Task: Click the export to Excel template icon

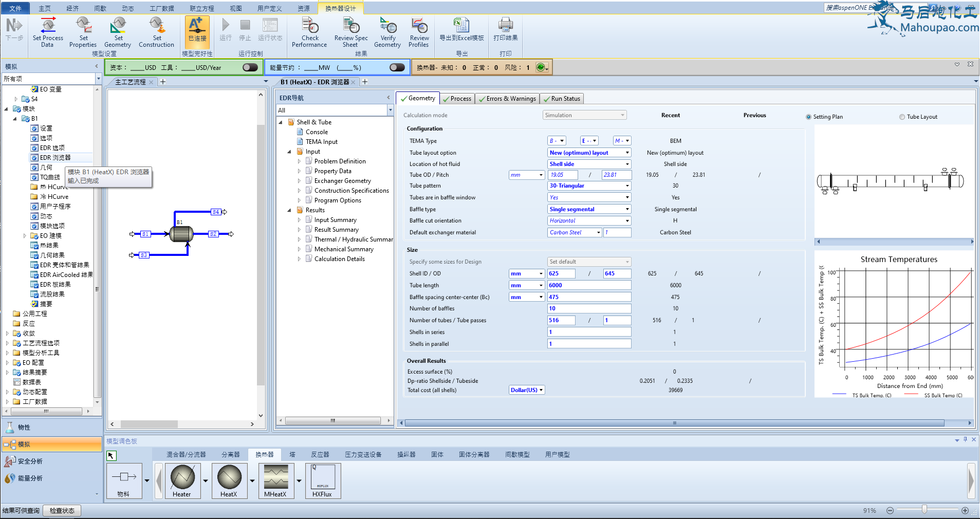Action: pyautogui.click(x=461, y=29)
